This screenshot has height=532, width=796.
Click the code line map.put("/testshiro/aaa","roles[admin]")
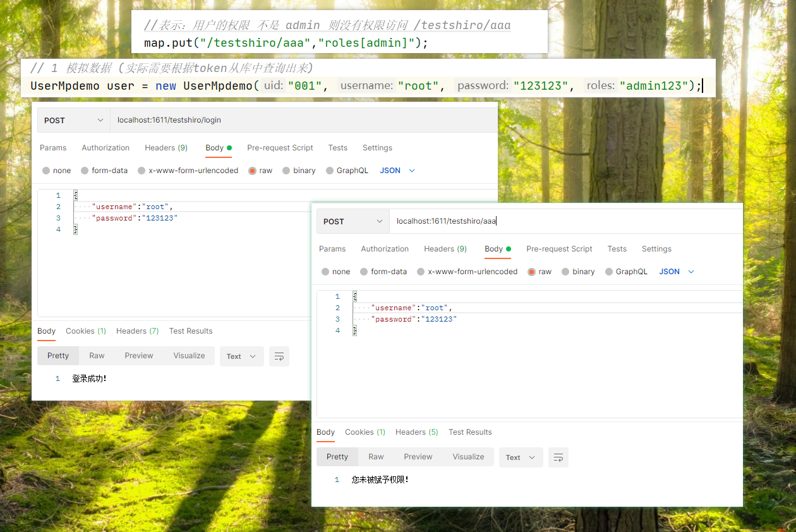(x=286, y=43)
